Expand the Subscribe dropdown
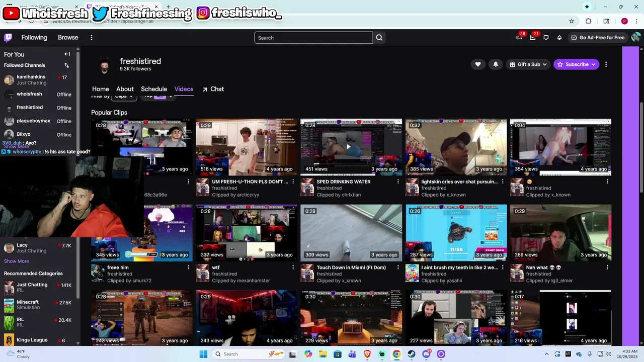 (576, 64)
